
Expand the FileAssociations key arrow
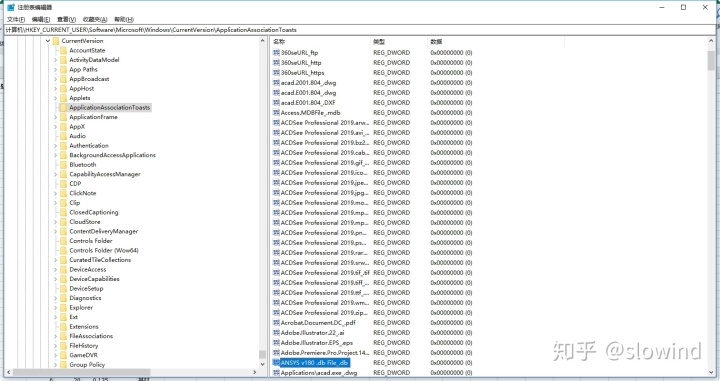point(56,336)
